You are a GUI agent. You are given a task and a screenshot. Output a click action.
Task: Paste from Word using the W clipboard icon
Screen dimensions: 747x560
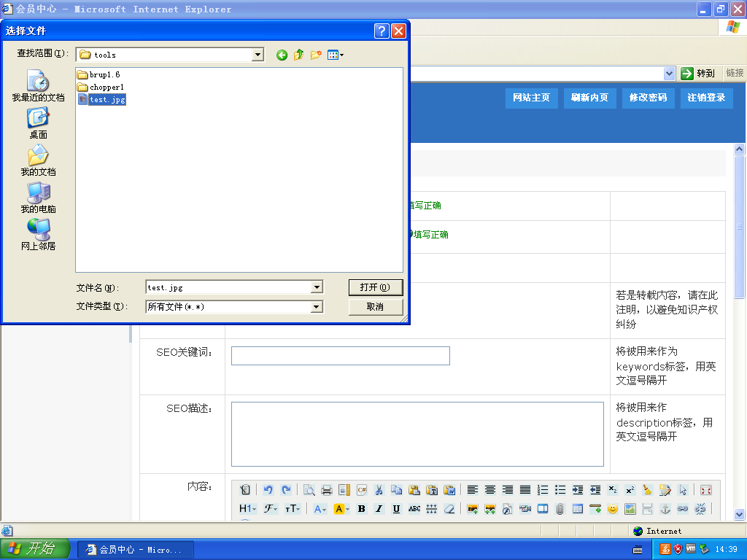point(449,489)
